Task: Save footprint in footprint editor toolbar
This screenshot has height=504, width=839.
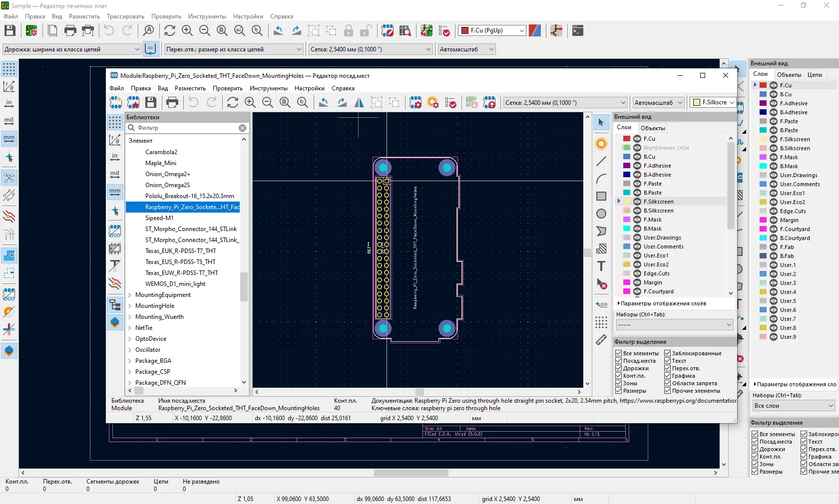Action: coord(150,103)
